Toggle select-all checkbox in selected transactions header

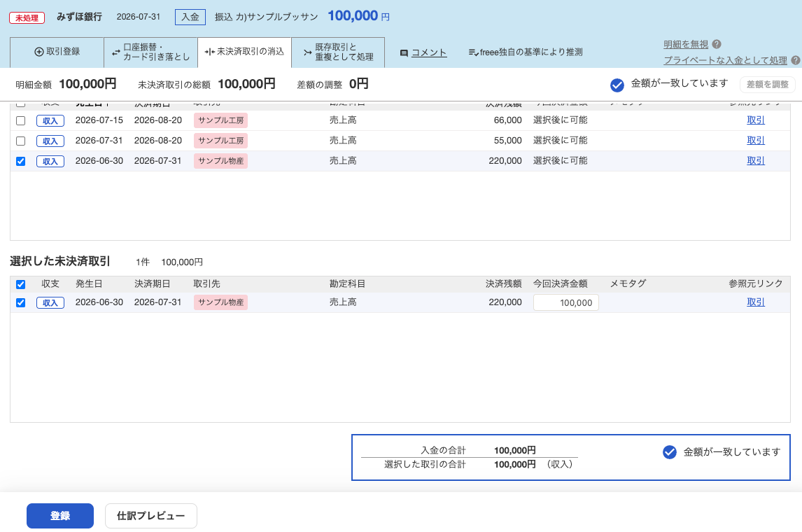point(20,284)
